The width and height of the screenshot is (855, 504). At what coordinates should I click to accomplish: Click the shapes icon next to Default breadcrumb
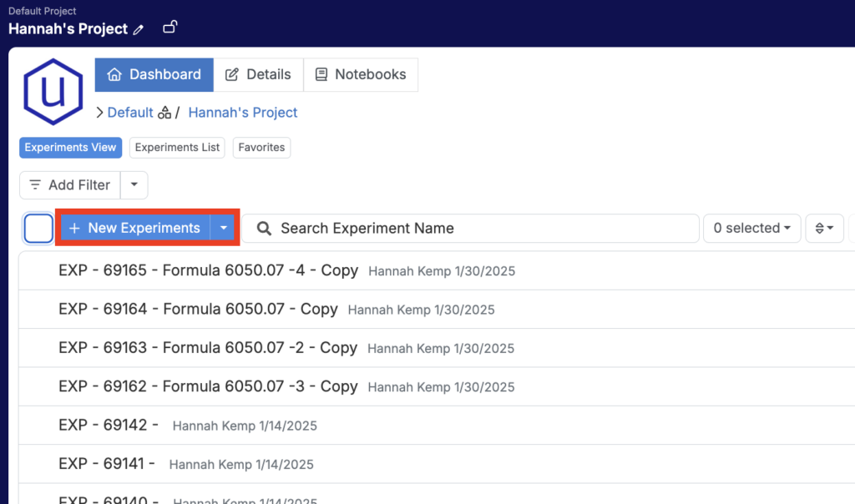tap(164, 113)
